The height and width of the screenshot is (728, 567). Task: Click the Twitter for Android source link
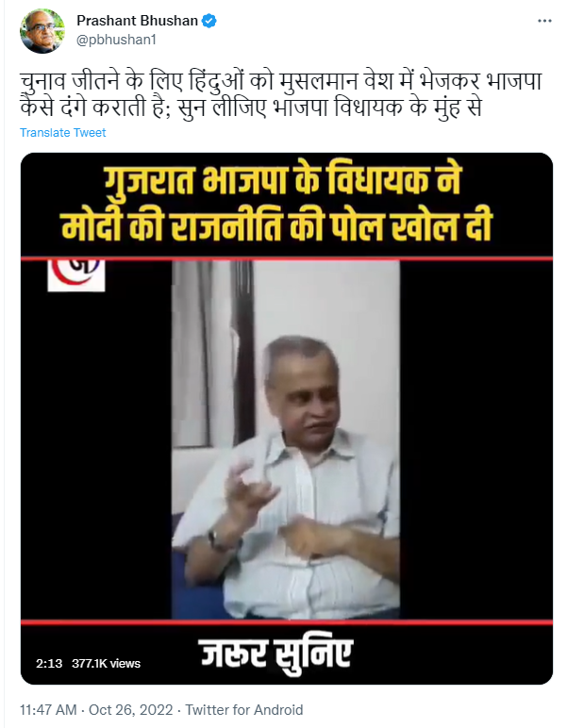pos(244,710)
